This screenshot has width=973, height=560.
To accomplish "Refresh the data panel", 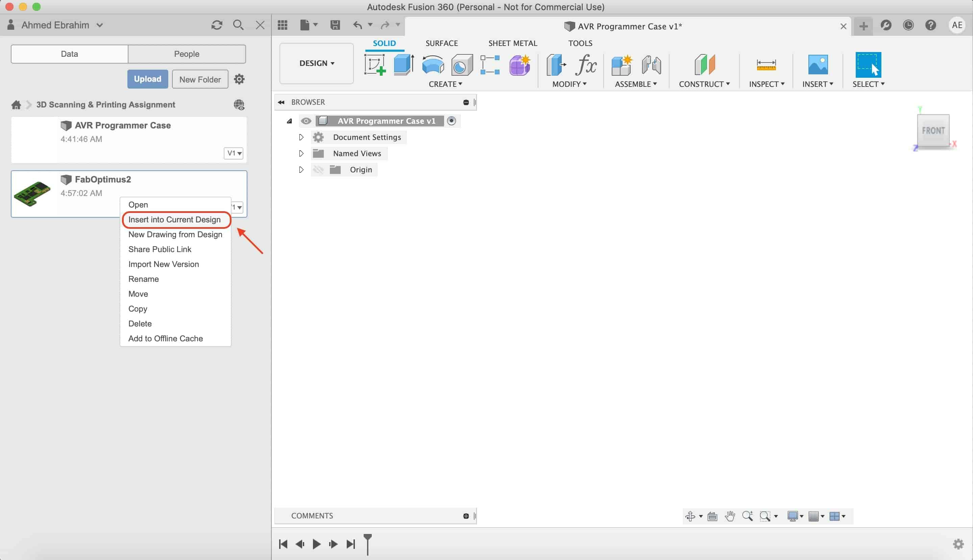I will point(217,25).
